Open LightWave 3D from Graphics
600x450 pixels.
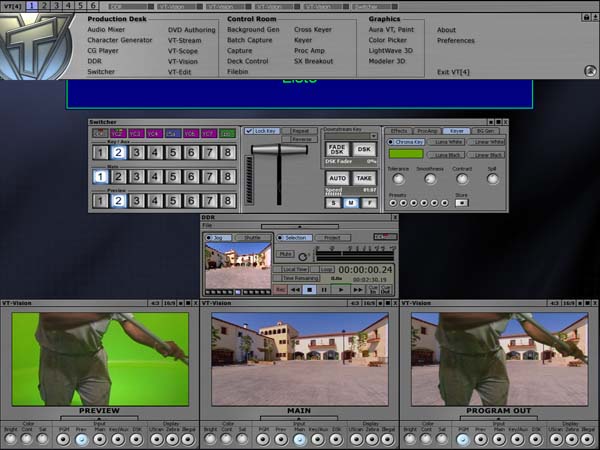point(390,51)
